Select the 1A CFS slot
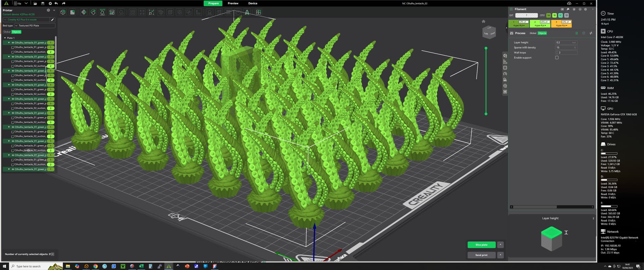This screenshot has height=270, width=644. pos(548,15)
